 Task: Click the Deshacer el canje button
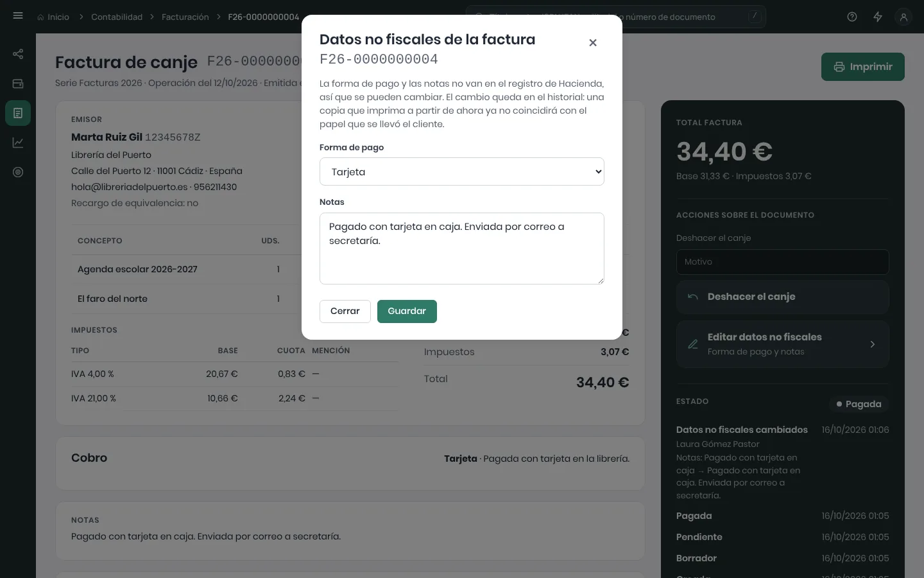click(783, 297)
